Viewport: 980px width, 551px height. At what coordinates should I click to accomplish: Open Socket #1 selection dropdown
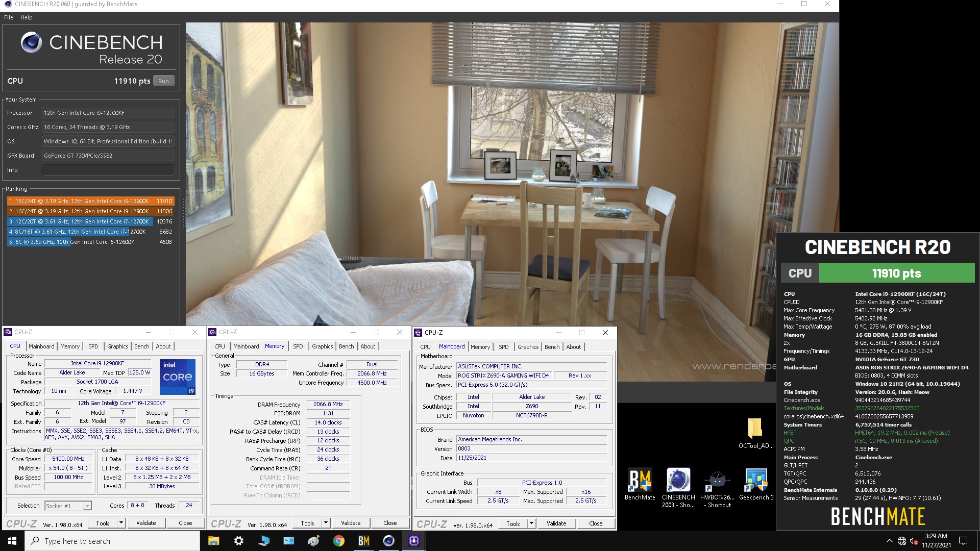point(68,506)
